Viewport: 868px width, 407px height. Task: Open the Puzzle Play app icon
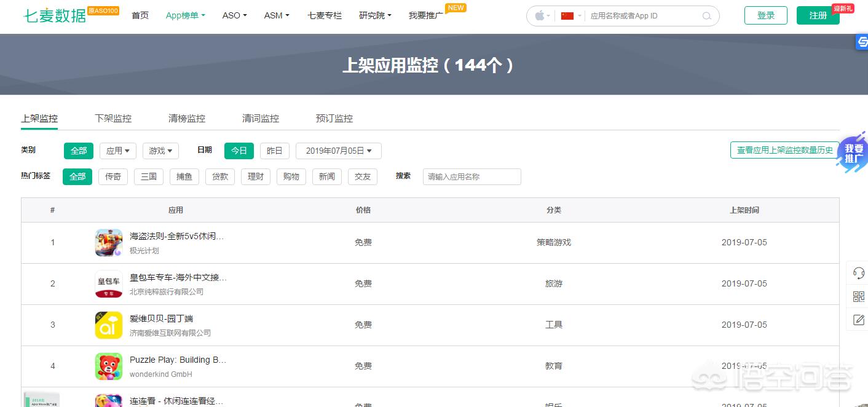tap(109, 366)
